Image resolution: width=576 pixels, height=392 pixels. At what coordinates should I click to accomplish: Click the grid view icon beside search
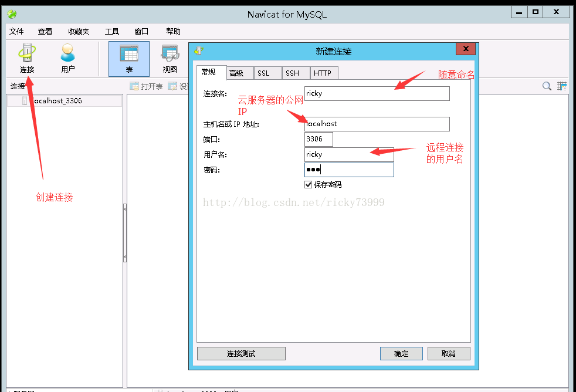562,86
